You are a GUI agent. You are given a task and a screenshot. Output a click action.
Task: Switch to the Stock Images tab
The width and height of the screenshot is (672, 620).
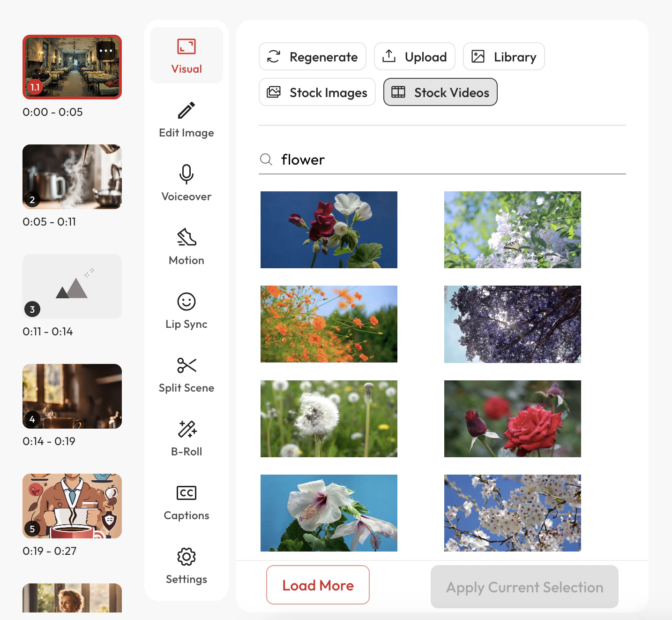coord(317,92)
